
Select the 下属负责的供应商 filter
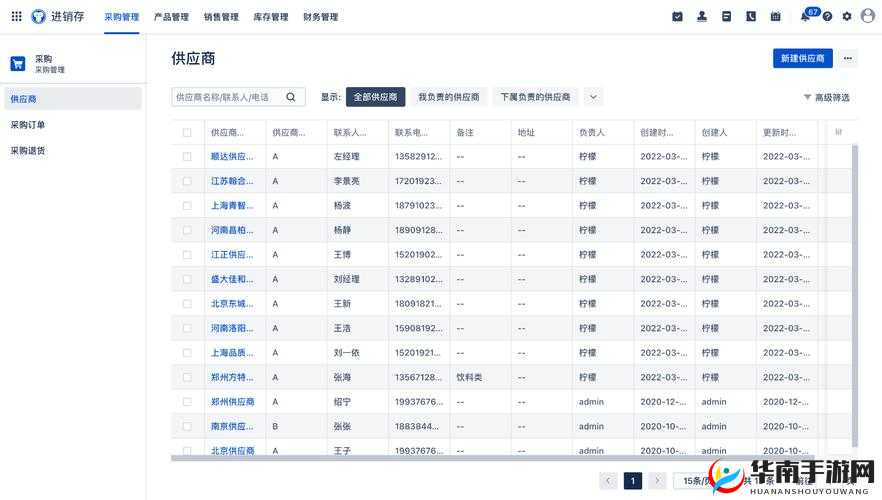535,97
